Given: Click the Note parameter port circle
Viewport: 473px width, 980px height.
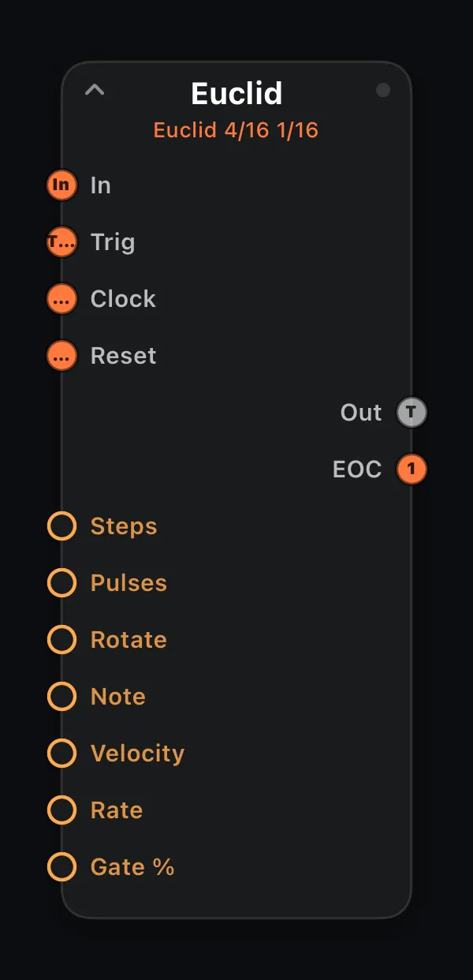Looking at the screenshot, I should pos(62,697).
